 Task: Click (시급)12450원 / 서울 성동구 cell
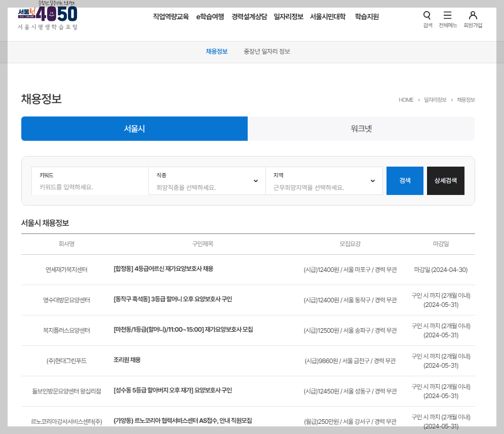point(350,391)
